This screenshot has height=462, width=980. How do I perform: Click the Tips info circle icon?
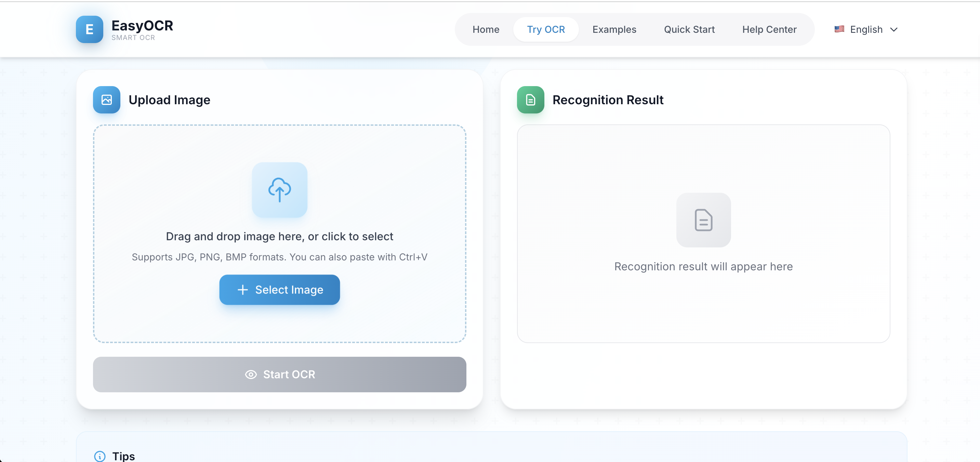(100, 456)
